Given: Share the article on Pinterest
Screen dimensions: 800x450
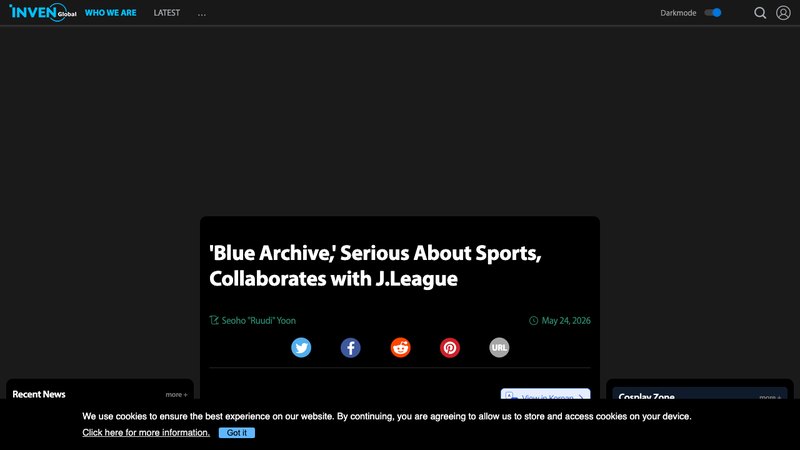Looking at the screenshot, I should pos(450,347).
